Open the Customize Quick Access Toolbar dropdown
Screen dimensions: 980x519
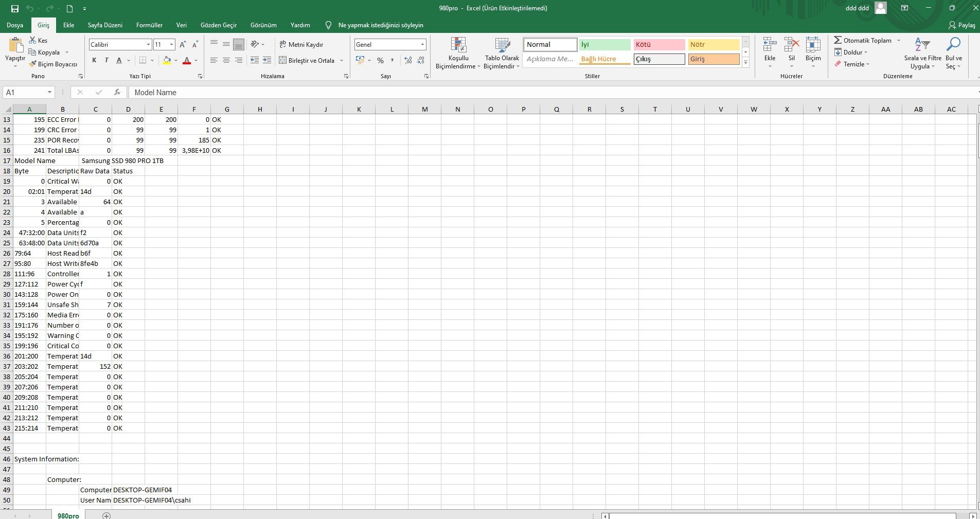pyautogui.click(x=84, y=8)
